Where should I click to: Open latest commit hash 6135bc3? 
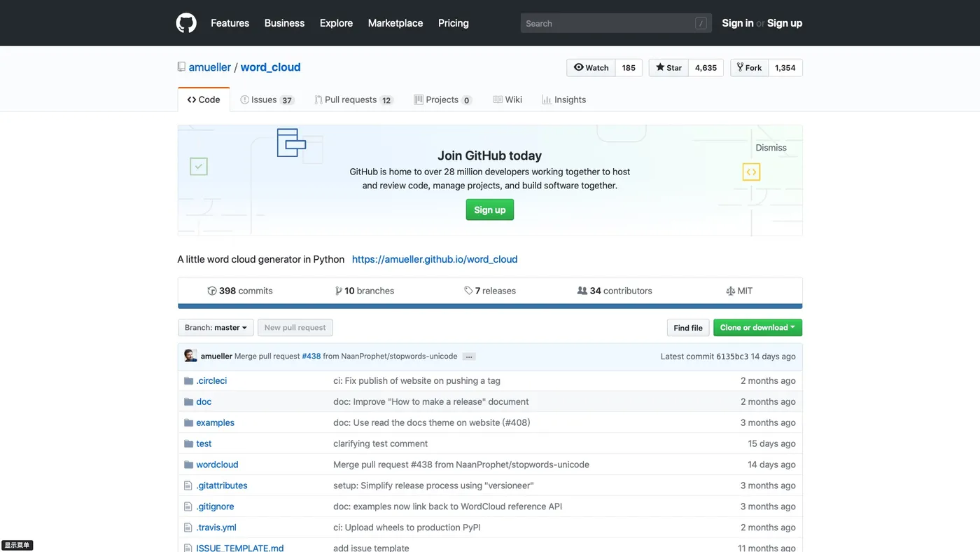click(732, 357)
